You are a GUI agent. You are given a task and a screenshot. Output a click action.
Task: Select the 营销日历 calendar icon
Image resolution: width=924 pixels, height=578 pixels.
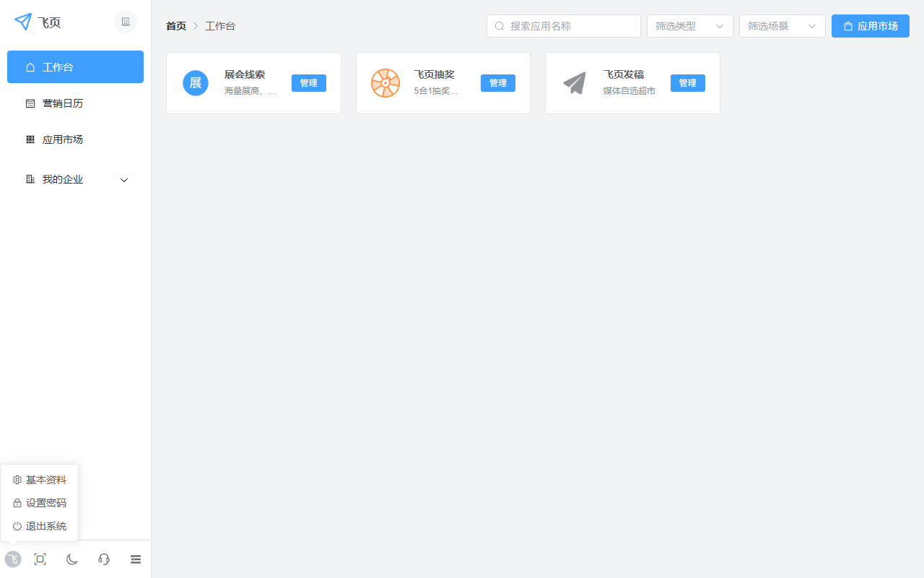[30, 103]
